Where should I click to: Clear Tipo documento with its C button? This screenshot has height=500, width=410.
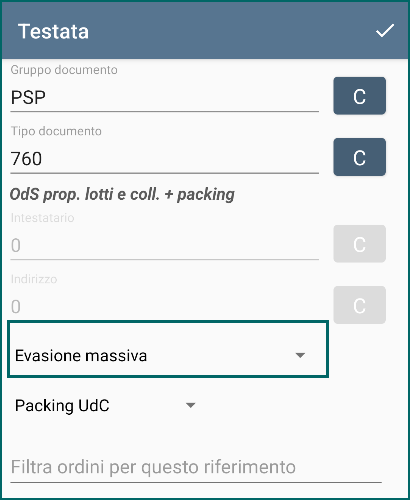click(360, 157)
